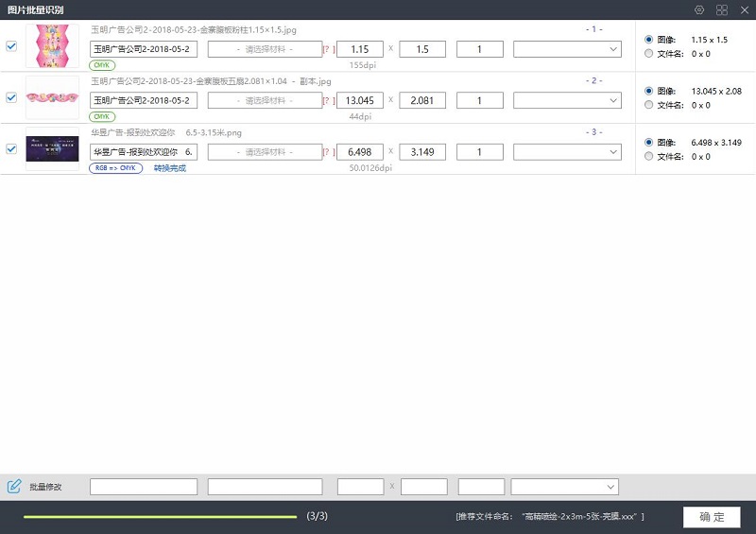The width and height of the screenshot is (756, 534).
Task: Switch to grid view layout icon
Action: point(722,10)
